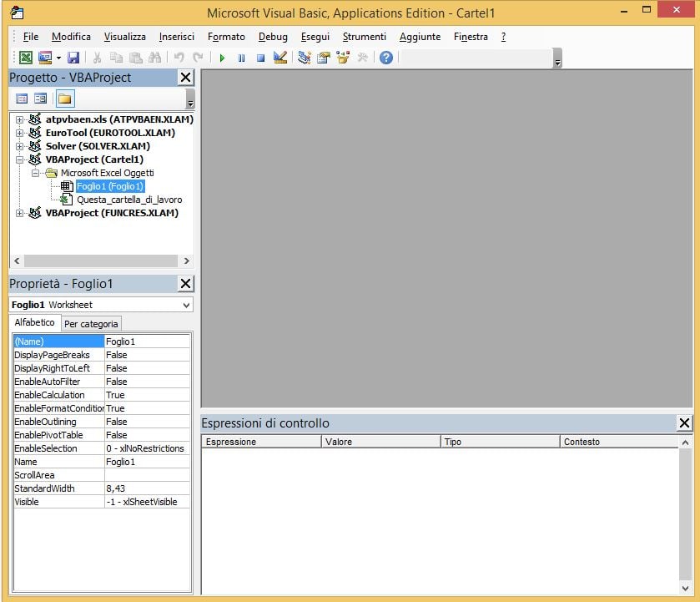Click View Object icon in Project panel
The height and width of the screenshot is (602, 700).
coord(40,99)
